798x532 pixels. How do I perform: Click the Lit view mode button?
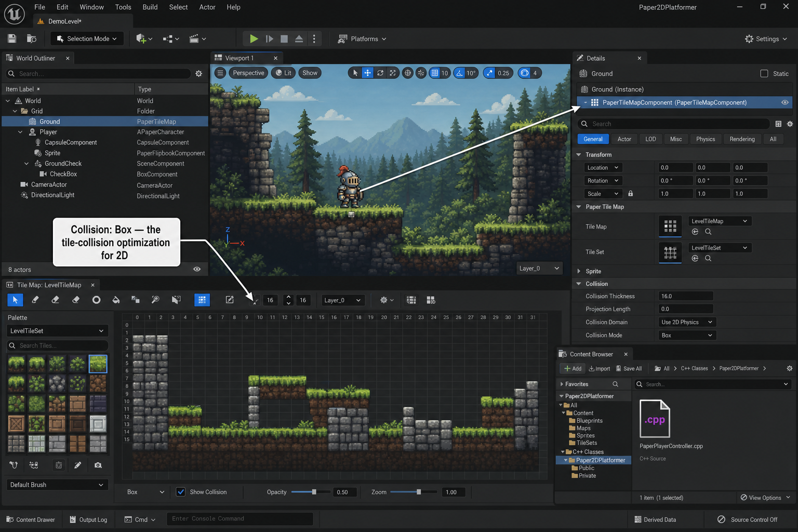284,73
